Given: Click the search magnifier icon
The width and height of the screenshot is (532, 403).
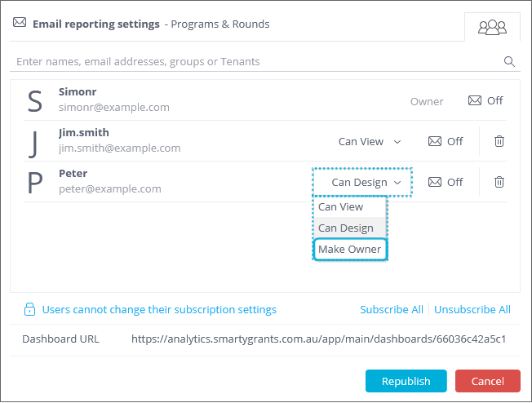Looking at the screenshot, I should point(510,61).
